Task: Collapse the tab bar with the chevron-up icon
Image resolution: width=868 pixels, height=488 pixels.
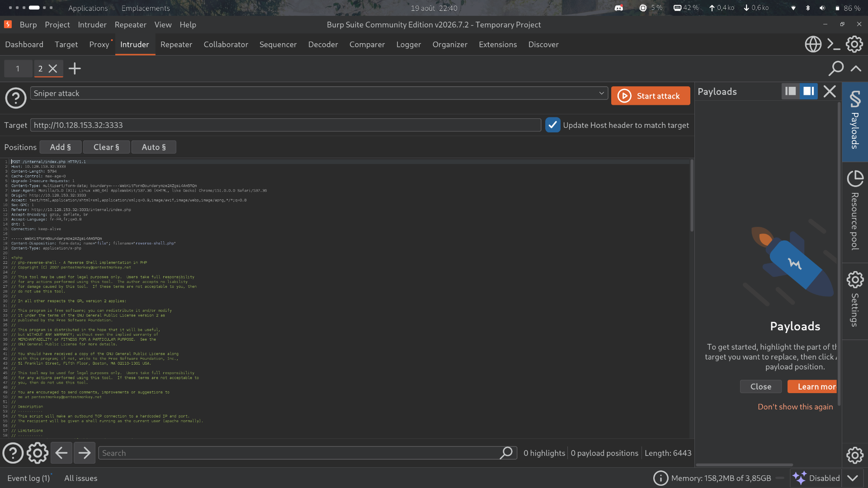Action: coord(856,69)
